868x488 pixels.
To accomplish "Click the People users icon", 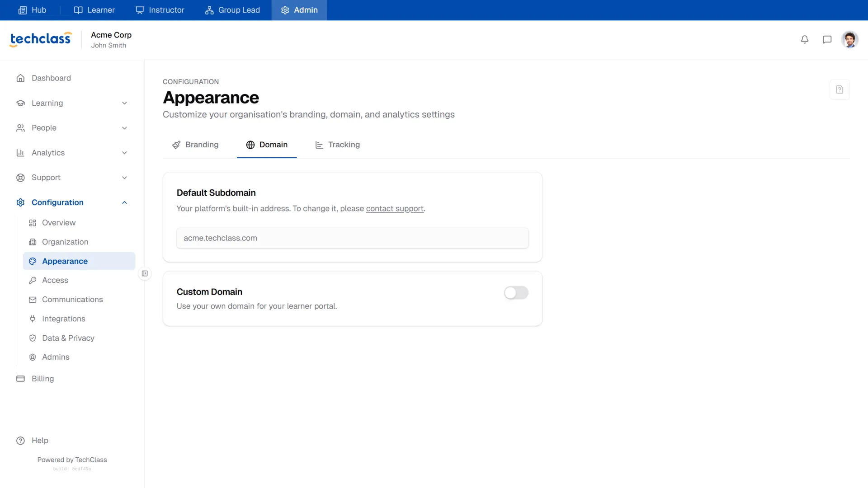I will pos(20,128).
